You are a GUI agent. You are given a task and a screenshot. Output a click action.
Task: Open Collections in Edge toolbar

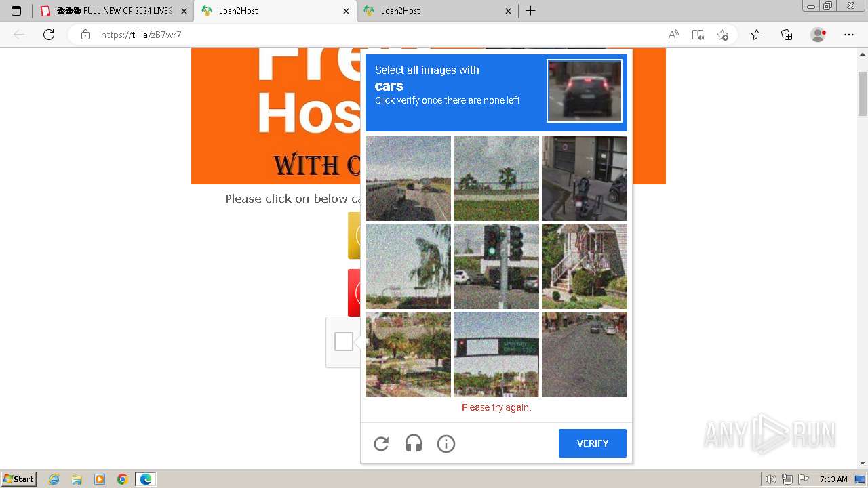pos(787,35)
